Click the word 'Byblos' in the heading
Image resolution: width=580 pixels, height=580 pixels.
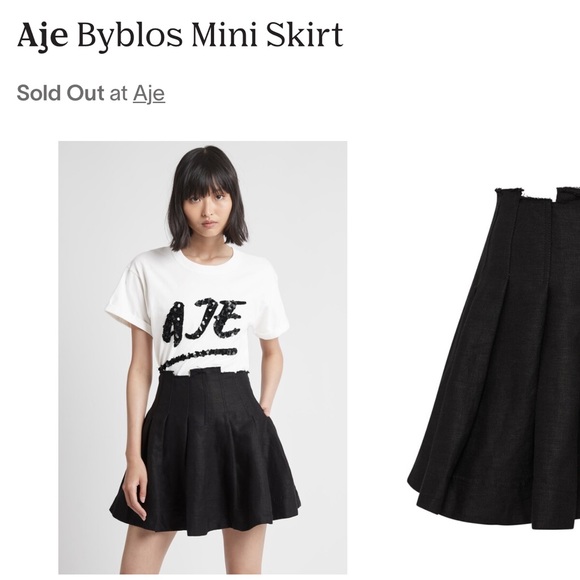130,37
